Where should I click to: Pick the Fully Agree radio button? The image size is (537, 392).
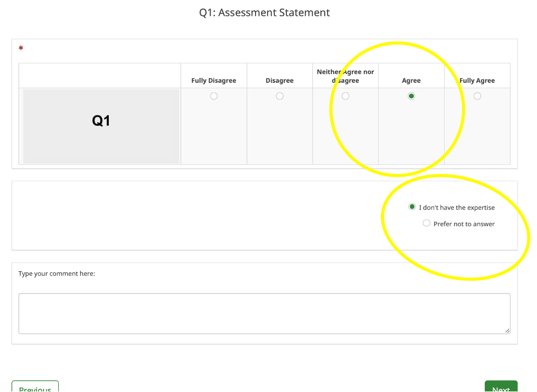pyautogui.click(x=477, y=96)
